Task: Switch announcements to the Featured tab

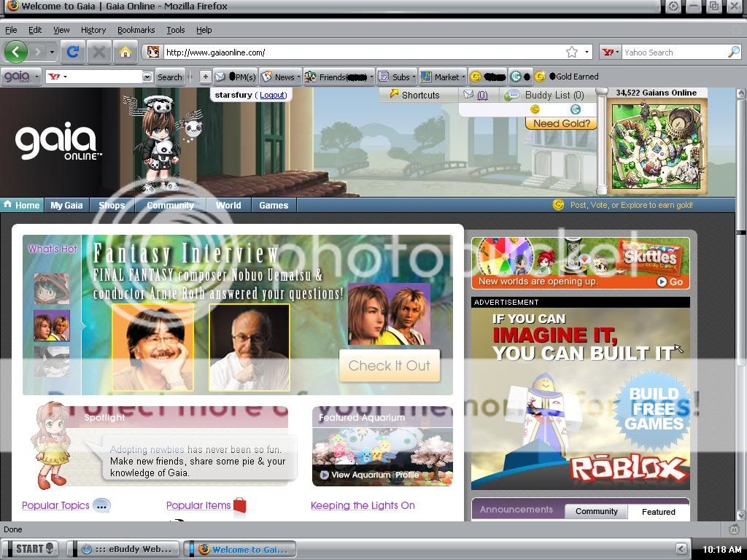Action: tap(658, 511)
